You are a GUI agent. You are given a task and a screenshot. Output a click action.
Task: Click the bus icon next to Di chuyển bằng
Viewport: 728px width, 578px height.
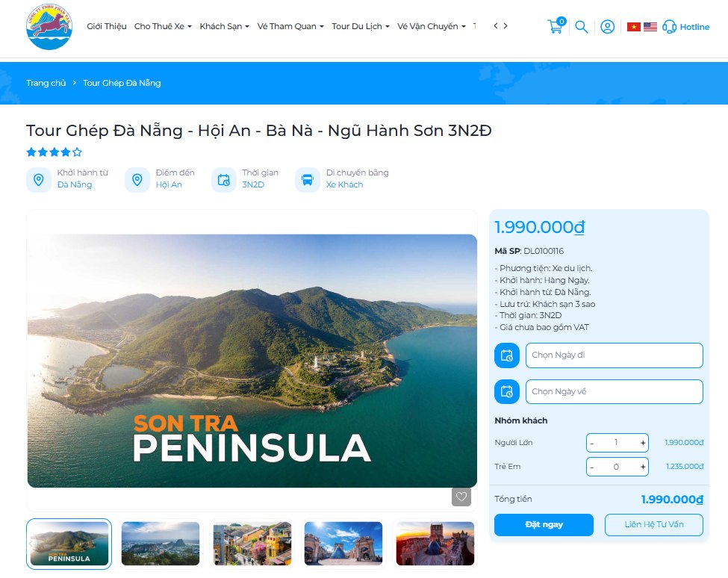click(308, 179)
